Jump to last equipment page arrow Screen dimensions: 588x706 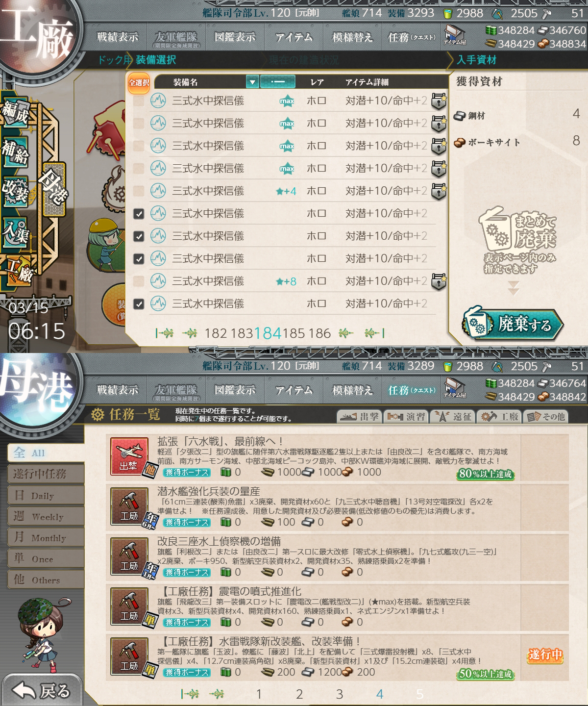375,333
